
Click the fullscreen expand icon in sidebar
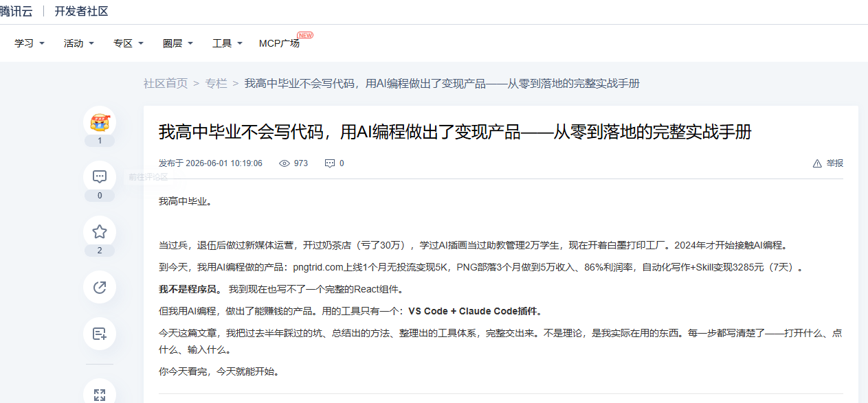pyautogui.click(x=100, y=395)
